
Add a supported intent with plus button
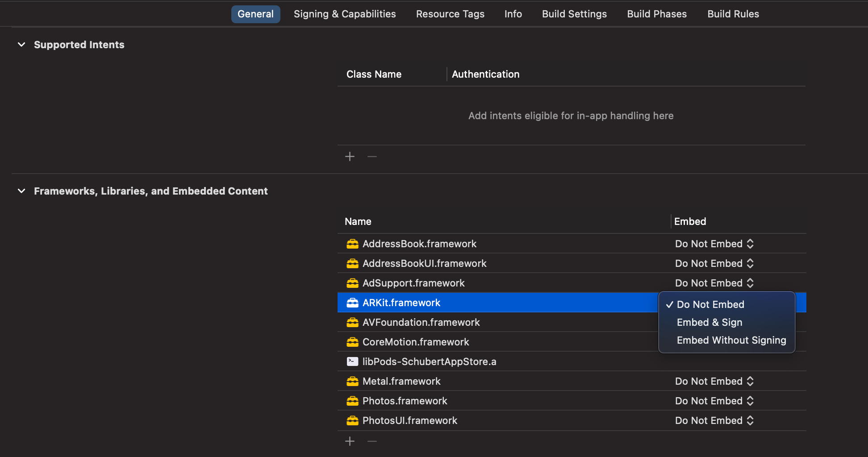350,156
